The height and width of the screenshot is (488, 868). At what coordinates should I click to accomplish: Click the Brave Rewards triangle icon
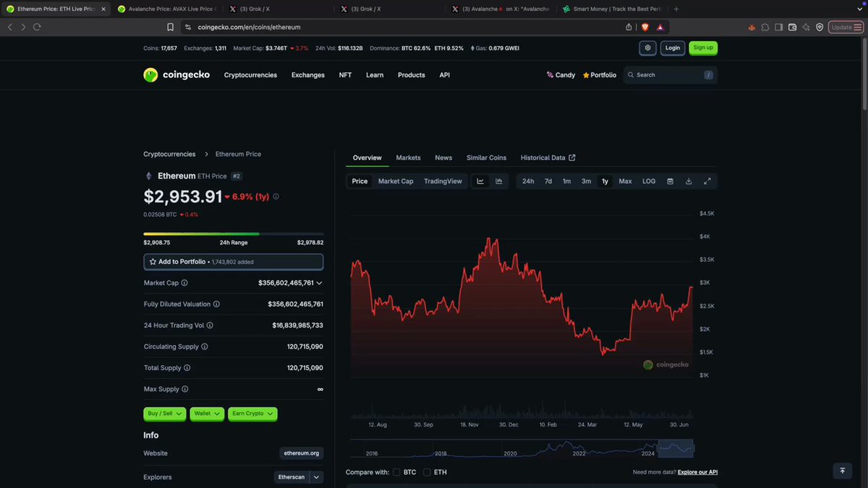tap(660, 27)
